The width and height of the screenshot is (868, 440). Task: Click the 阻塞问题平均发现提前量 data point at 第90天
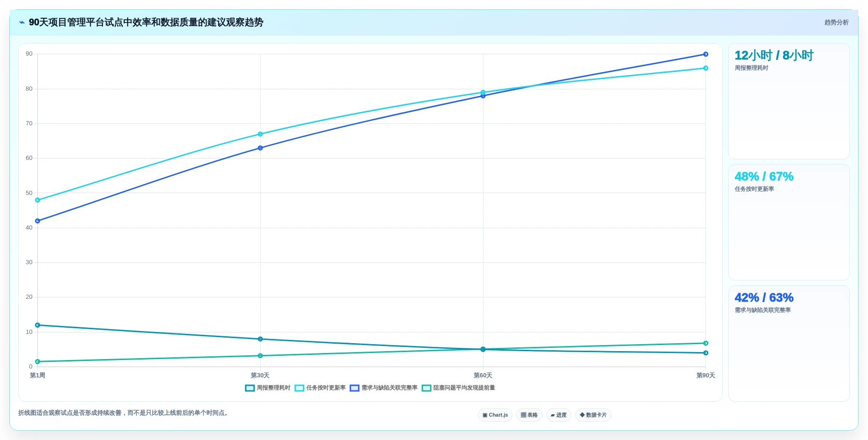pyautogui.click(x=705, y=343)
